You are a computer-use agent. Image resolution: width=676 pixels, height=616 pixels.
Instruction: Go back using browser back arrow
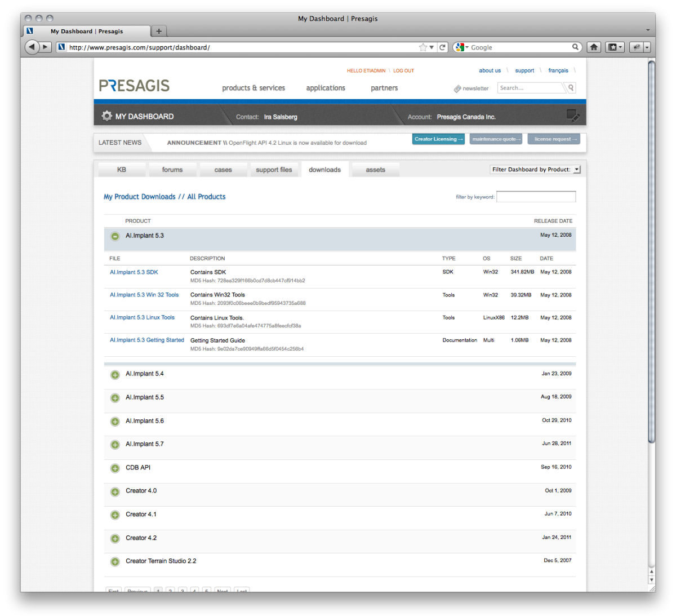pos(32,47)
